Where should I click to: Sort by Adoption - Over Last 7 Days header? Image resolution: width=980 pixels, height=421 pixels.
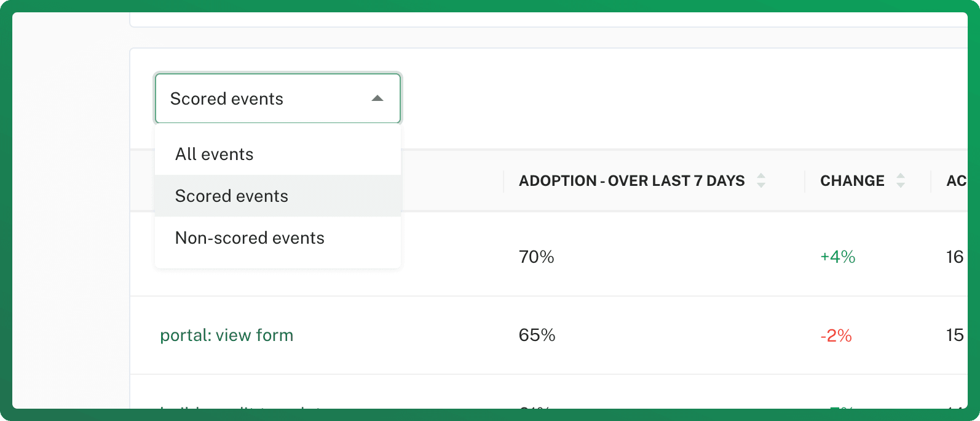pyautogui.click(x=631, y=181)
